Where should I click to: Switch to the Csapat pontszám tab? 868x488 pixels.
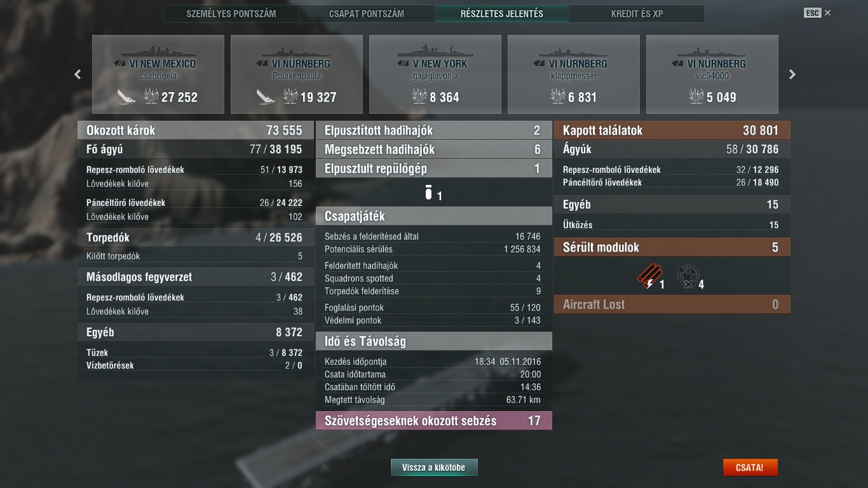(x=367, y=13)
